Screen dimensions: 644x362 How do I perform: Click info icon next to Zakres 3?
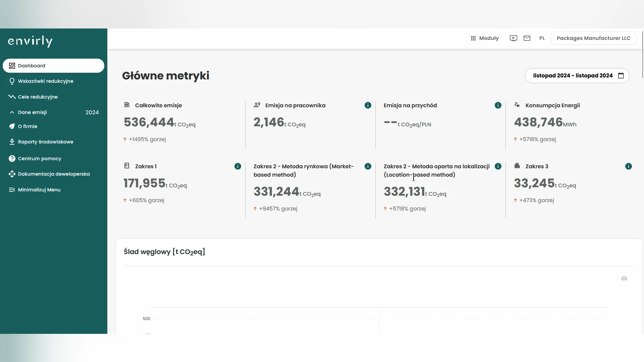(x=628, y=166)
